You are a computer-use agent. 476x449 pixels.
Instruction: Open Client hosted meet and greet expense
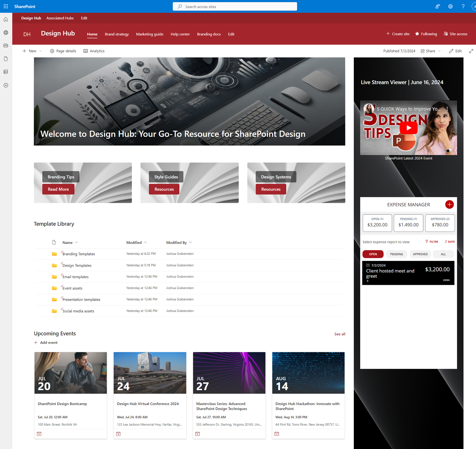[408, 273]
